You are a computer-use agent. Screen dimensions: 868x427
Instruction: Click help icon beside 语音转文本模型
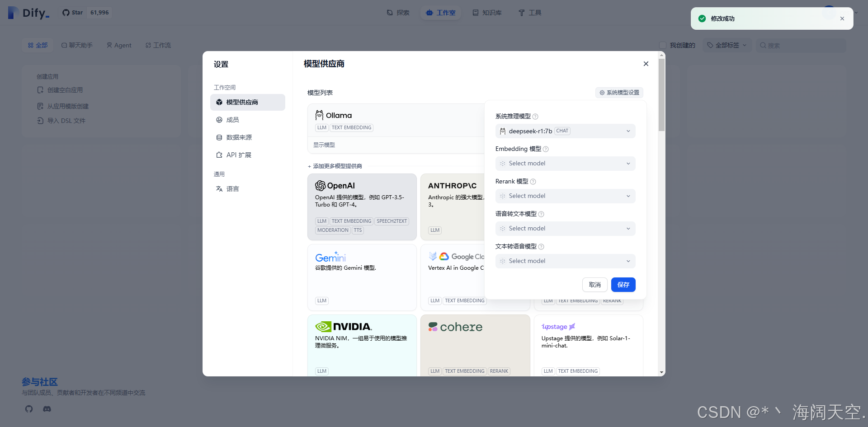pos(541,214)
